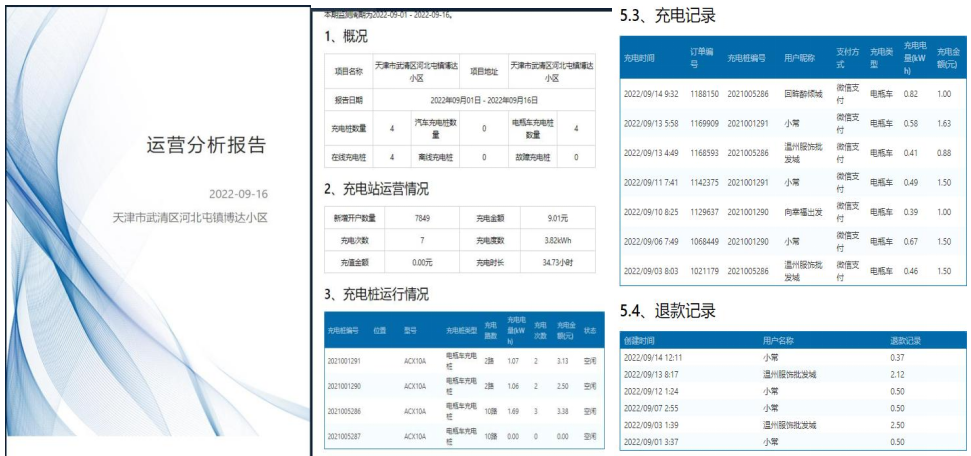971x456 pixels.
Task: Click the charge quantity 1.07 in section 3
Action: pyautogui.click(x=513, y=361)
